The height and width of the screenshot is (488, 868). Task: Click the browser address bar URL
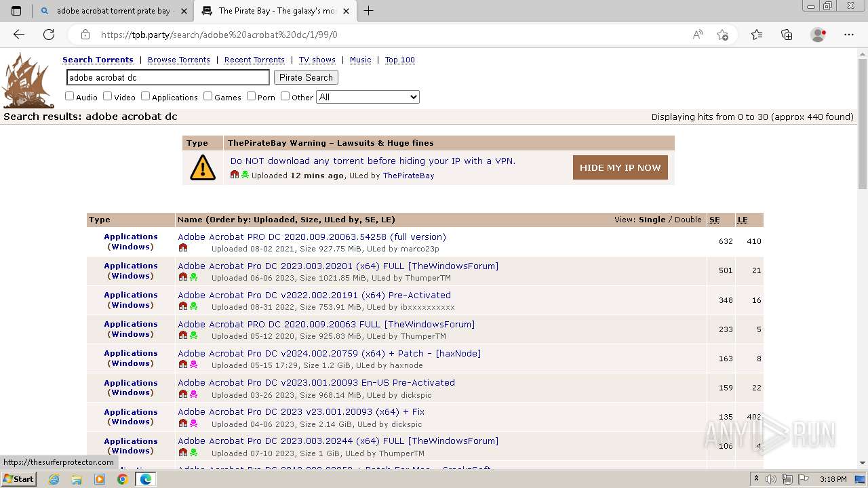point(219,35)
